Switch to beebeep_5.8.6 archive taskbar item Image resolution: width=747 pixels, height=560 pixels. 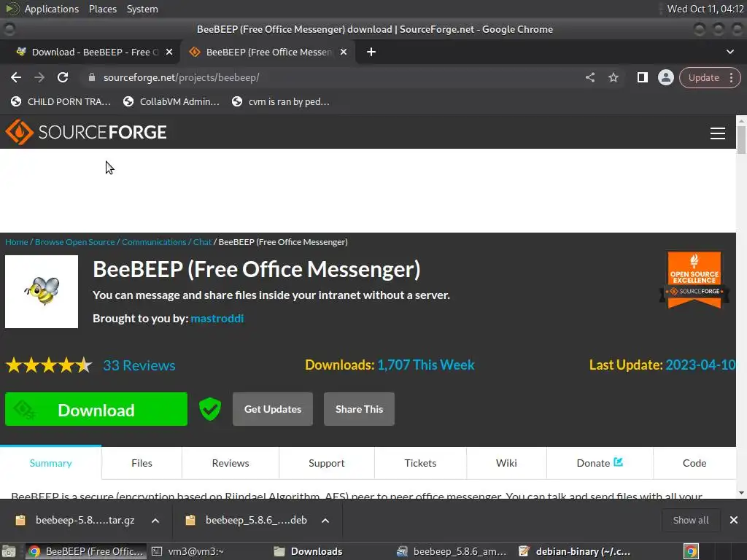452,551
